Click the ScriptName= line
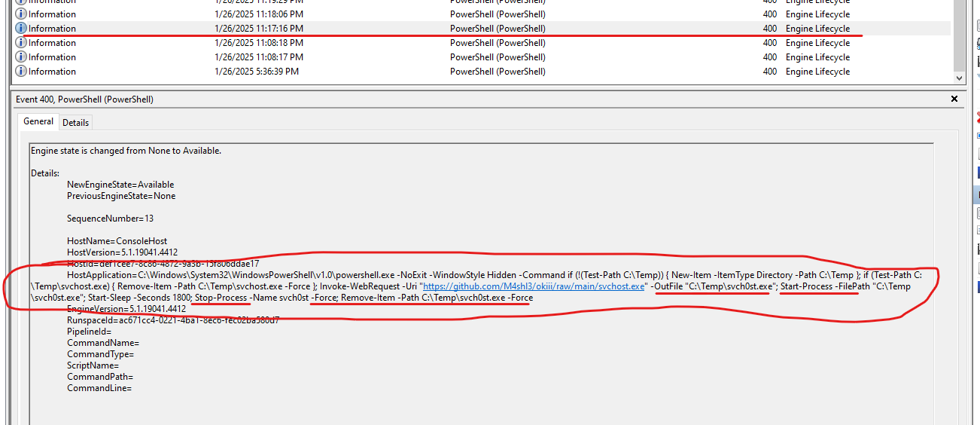This screenshot has height=425, width=980. [93, 365]
